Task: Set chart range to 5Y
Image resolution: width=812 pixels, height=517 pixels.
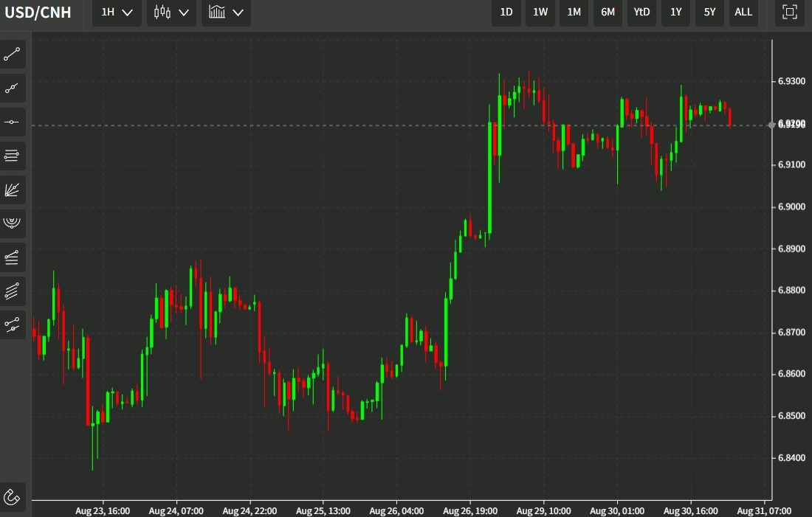Action: (709, 12)
